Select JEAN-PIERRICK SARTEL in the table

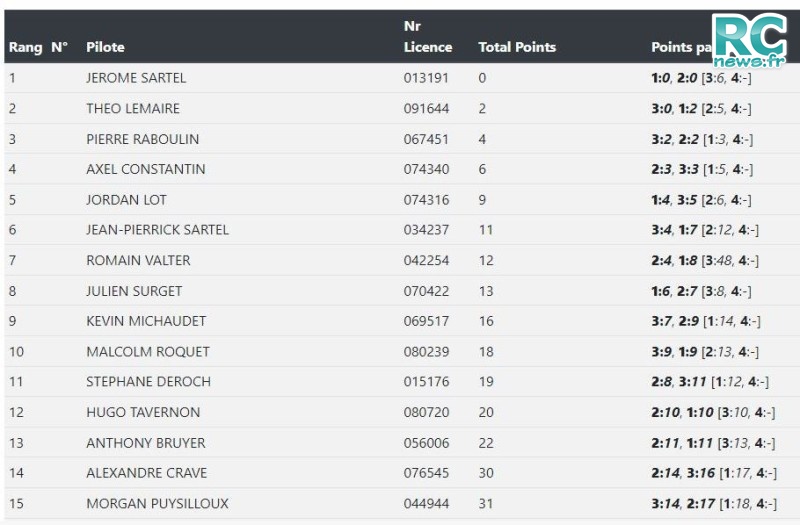click(x=157, y=230)
